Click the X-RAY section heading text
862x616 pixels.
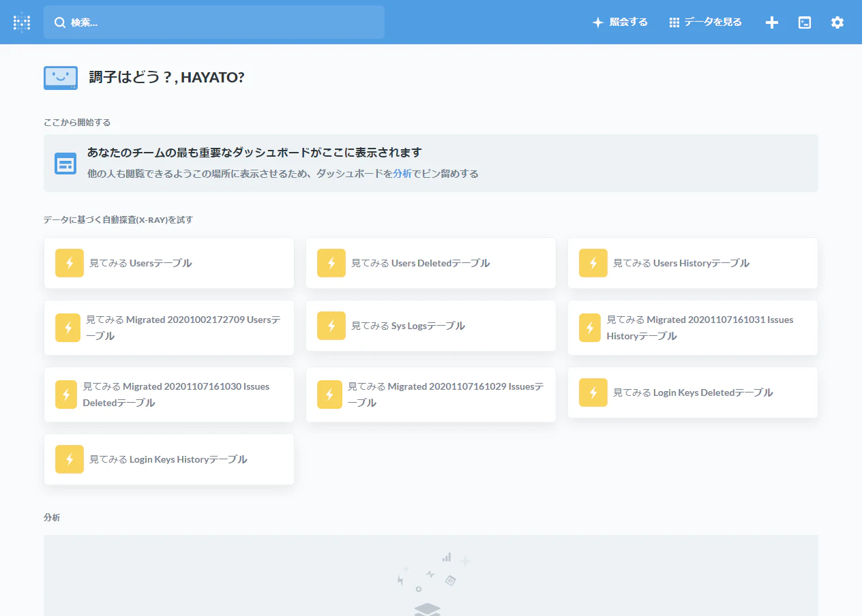[x=118, y=220]
